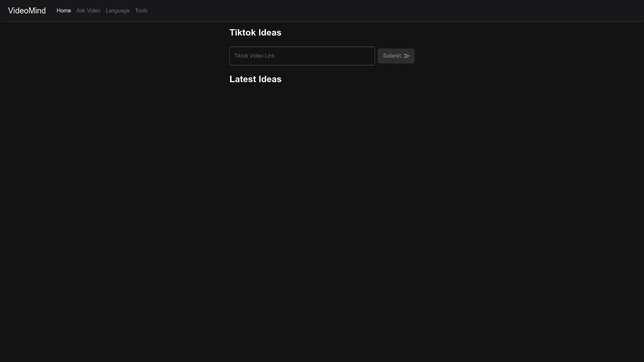Click the word Submit on the button
The height and width of the screenshot is (362, 644).
pos(392,56)
